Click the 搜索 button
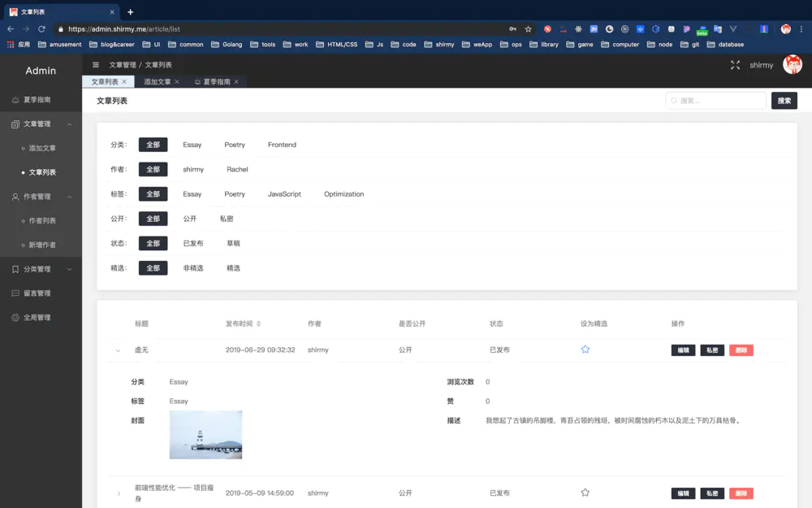Image resolution: width=812 pixels, height=508 pixels. click(x=784, y=101)
